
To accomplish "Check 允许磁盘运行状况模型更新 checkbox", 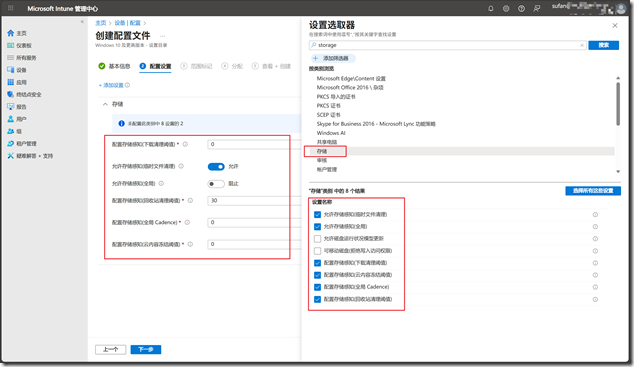I will (x=317, y=239).
